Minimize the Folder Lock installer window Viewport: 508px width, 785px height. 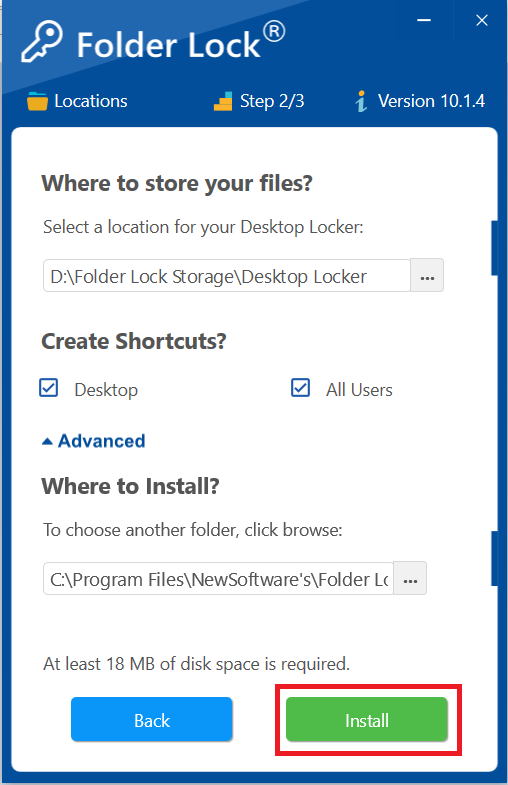424,21
